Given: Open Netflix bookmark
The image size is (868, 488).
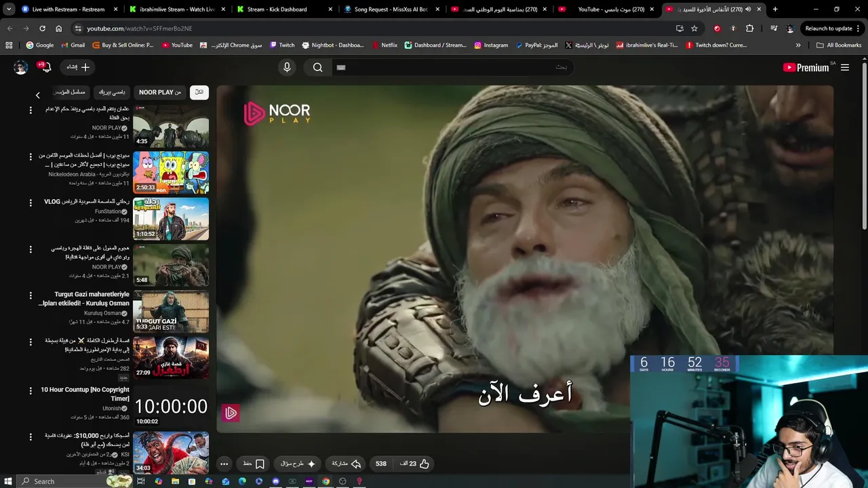Looking at the screenshot, I should point(384,45).
